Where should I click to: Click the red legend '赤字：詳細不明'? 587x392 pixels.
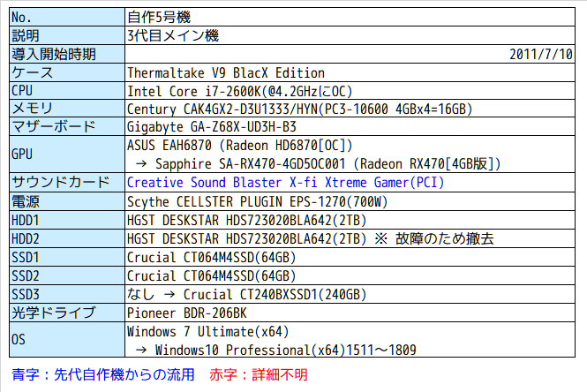[259, 374]
